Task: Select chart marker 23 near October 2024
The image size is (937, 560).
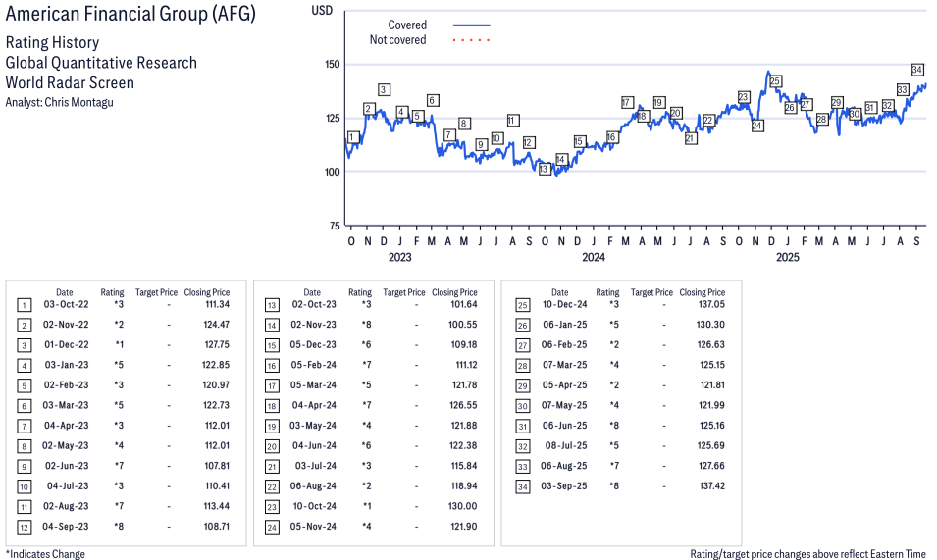Action: (744, 97)
